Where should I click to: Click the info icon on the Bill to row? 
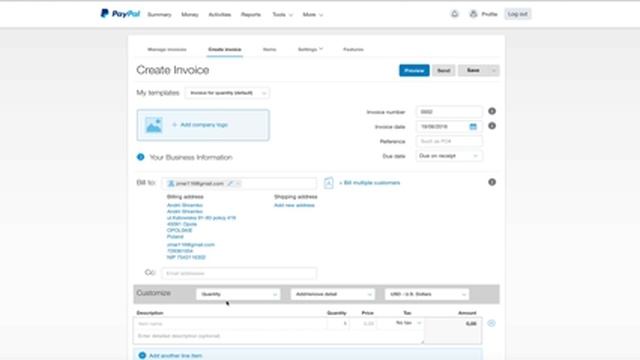pyautogui.click(x=492, y=182)
